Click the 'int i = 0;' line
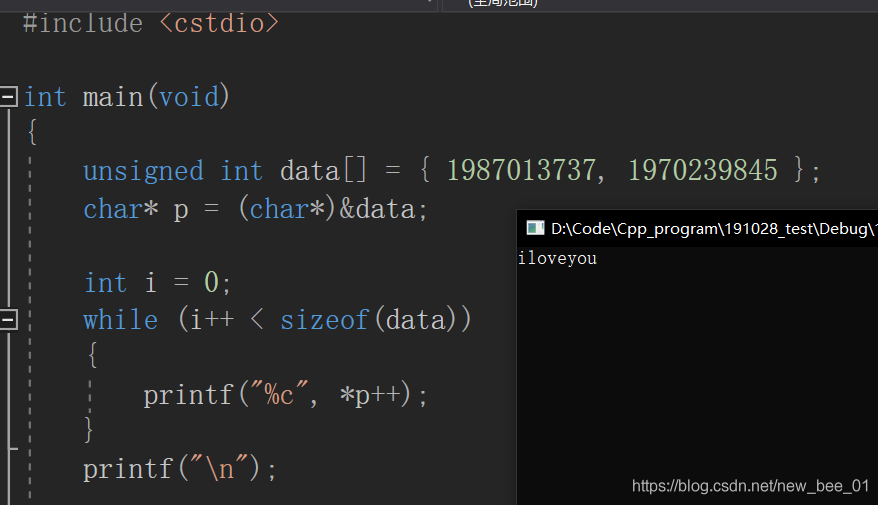This screenshot has height=505, width=878. (x=157, y=282)
